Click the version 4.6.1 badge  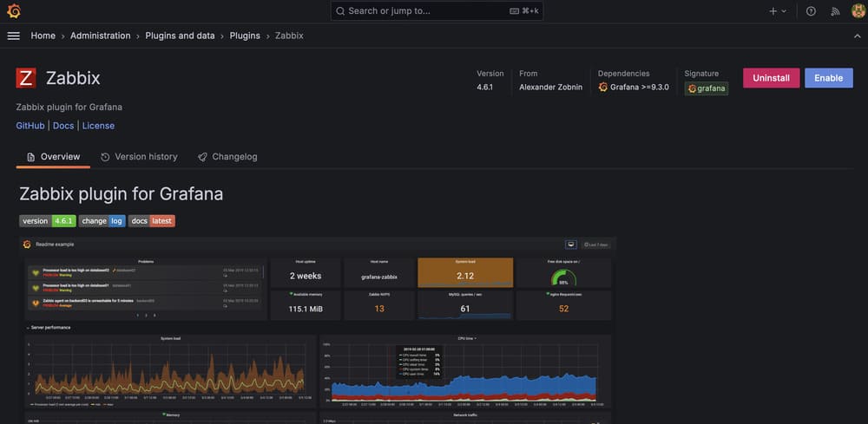click(x=48, y=221)
